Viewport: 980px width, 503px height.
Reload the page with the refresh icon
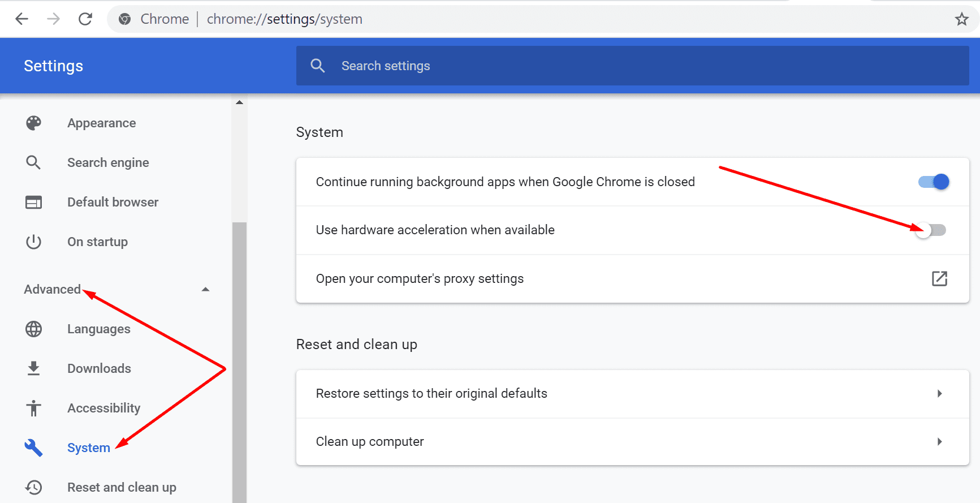pyautogui.click(x=85, y=19)
